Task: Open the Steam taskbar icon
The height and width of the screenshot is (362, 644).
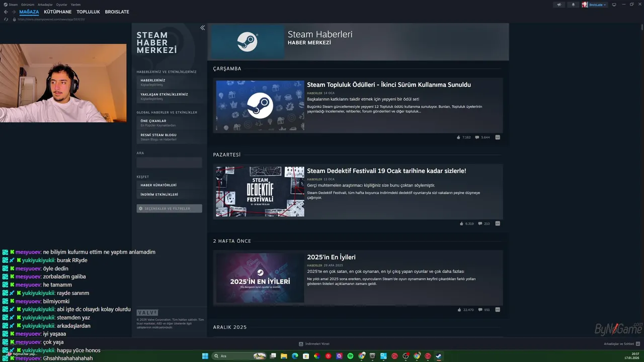Action: pyautogui.click(x=439, y=356)
